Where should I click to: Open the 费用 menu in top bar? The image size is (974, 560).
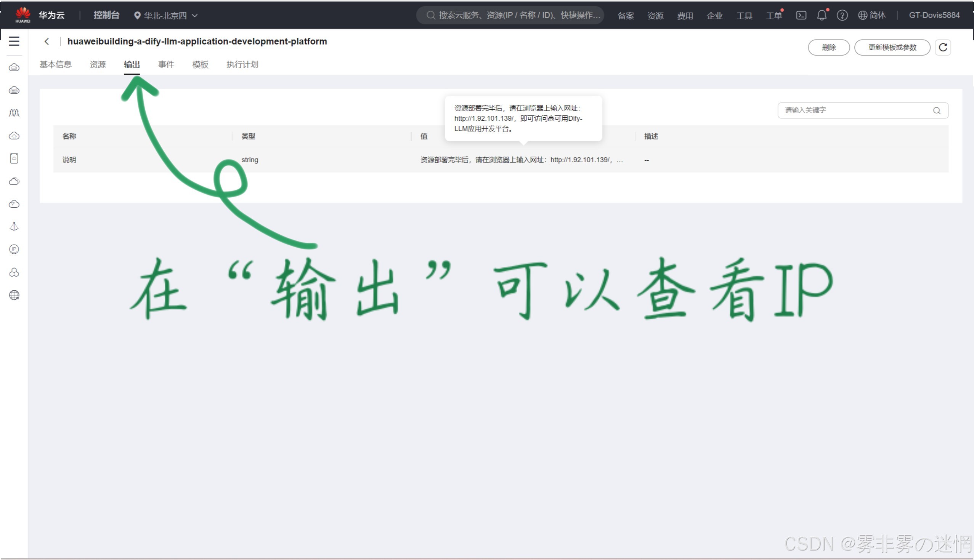(685, 16)
